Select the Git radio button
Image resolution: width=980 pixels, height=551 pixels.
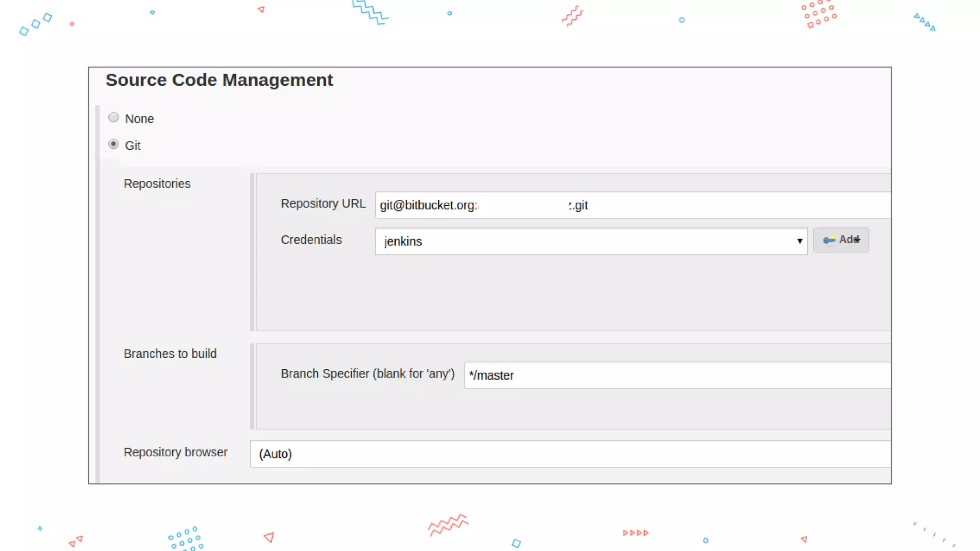113,144
